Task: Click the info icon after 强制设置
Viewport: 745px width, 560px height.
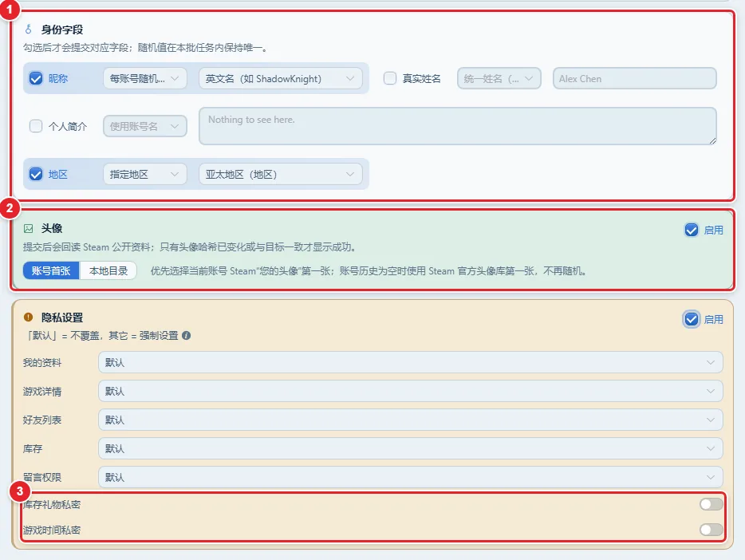Action: tap(187, 335)
